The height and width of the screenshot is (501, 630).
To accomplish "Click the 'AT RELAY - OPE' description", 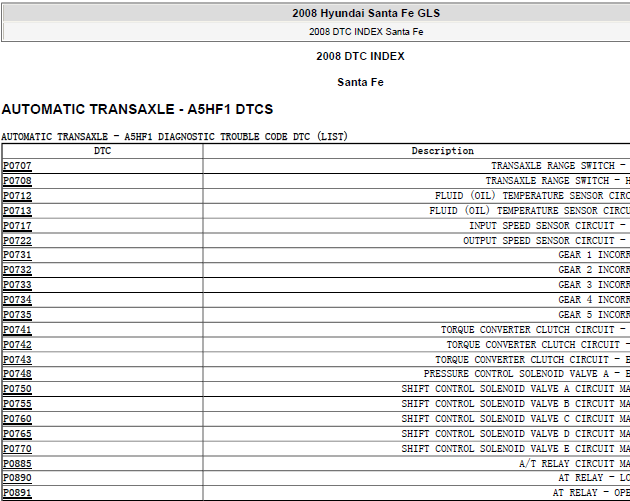I will [591, 493].
